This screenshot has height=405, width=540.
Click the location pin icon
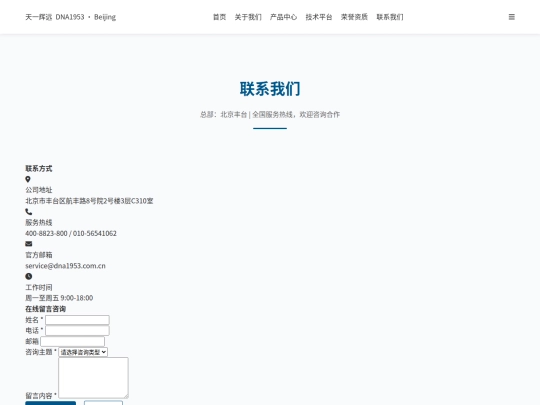point(28,179)
